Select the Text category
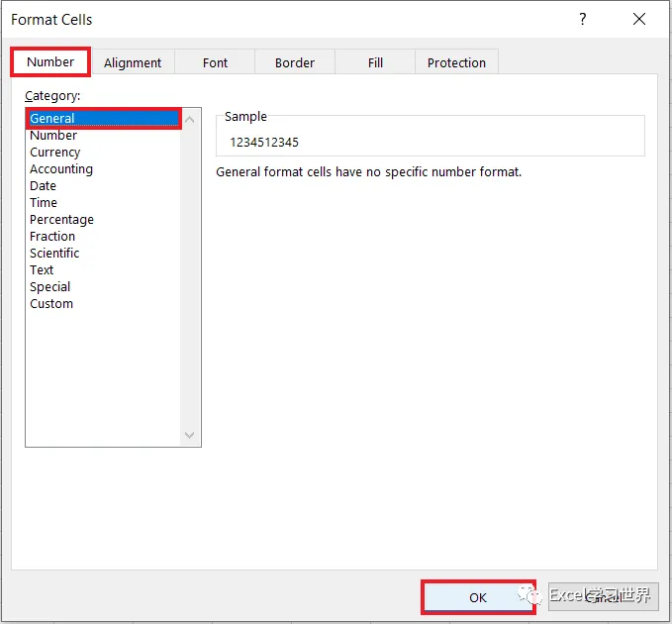Screen dimensions: 672x624 click(x=104, y=269)
